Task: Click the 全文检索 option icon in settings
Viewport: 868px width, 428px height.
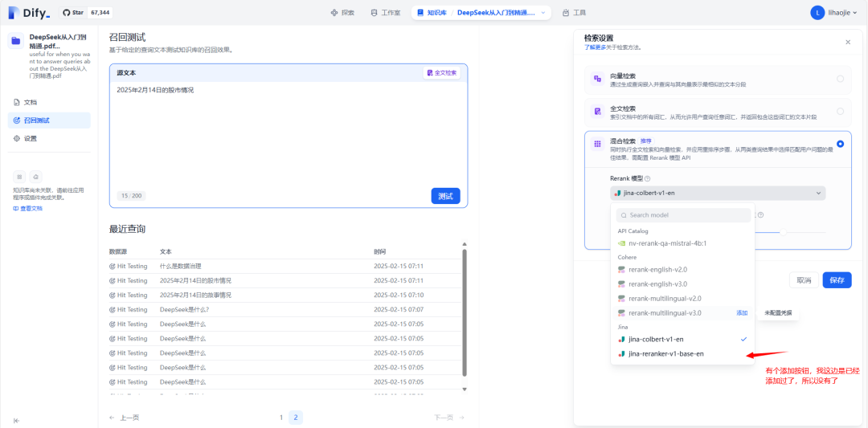Action: (x=597, y=111)
